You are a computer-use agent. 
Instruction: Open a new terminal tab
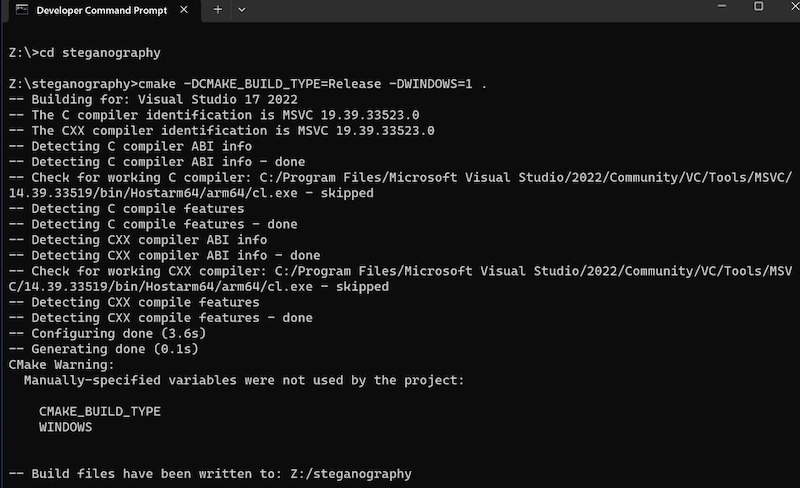[x=218, y=10]
